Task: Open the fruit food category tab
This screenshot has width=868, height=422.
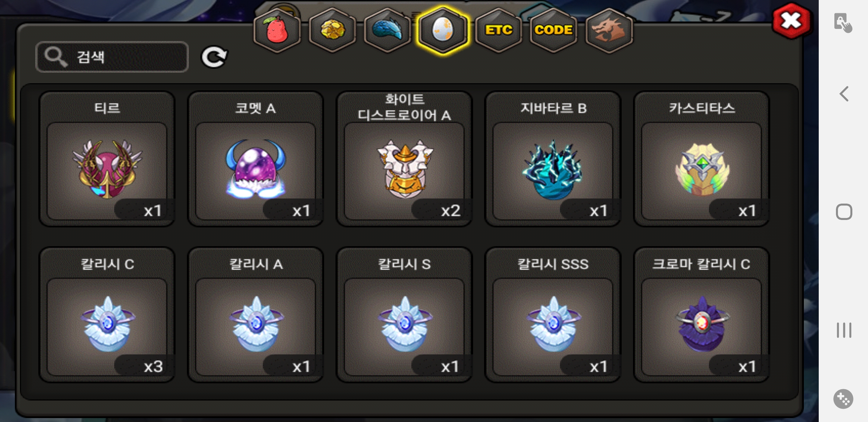Action: [x=277, y=30]
